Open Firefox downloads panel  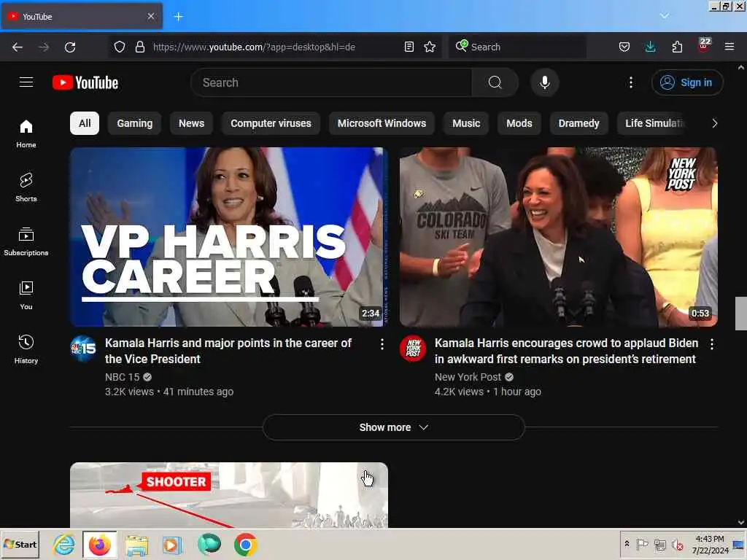(650, 47)
